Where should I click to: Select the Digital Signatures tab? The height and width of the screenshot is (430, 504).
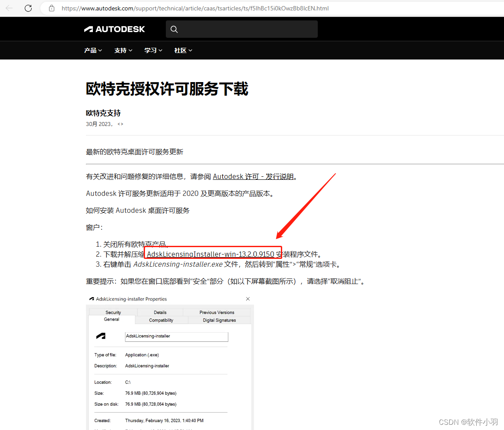coord(219,320)
